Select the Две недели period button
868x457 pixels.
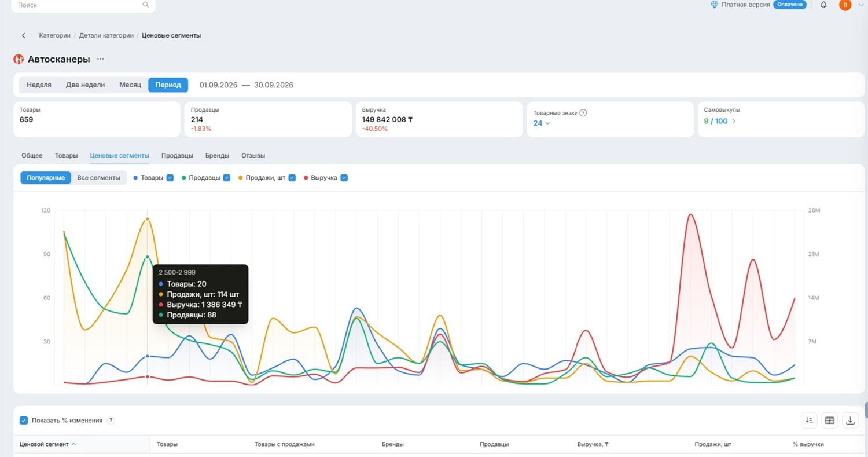click(x=86, y=85)
